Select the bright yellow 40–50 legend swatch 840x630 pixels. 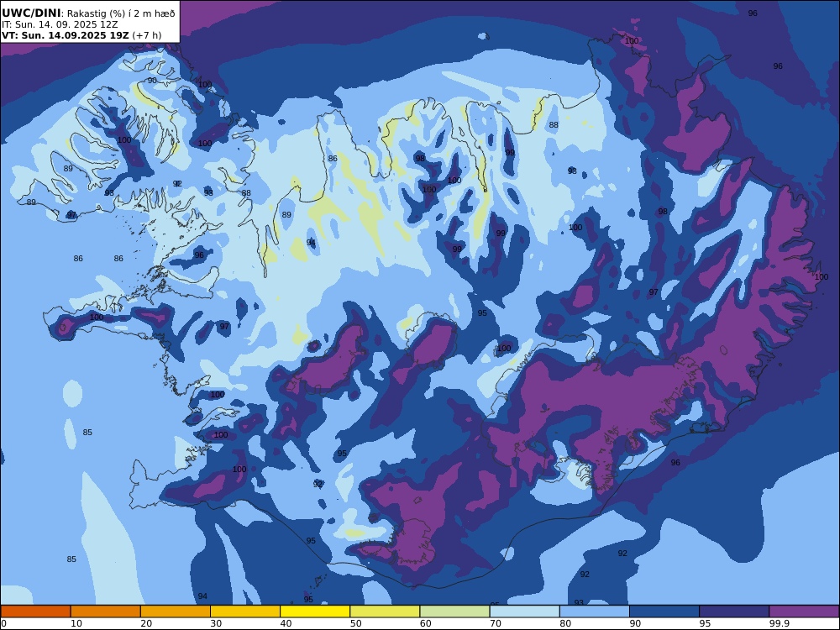pos(315,612)
